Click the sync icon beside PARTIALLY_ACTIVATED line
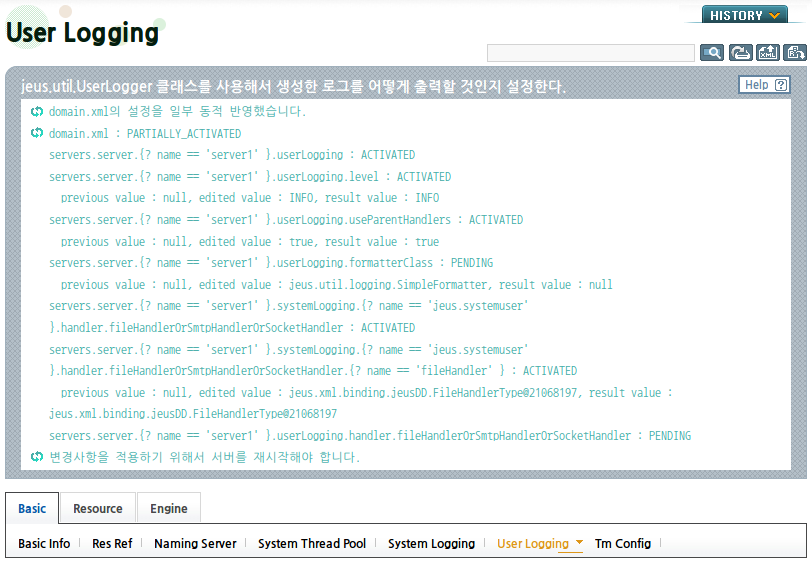 point(37,133)
